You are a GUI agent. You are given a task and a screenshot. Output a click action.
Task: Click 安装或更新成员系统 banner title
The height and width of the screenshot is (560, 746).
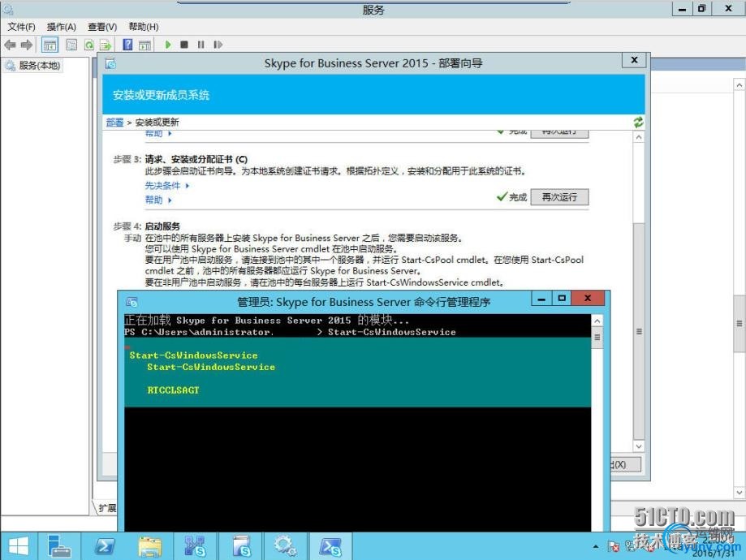(161, 95)
